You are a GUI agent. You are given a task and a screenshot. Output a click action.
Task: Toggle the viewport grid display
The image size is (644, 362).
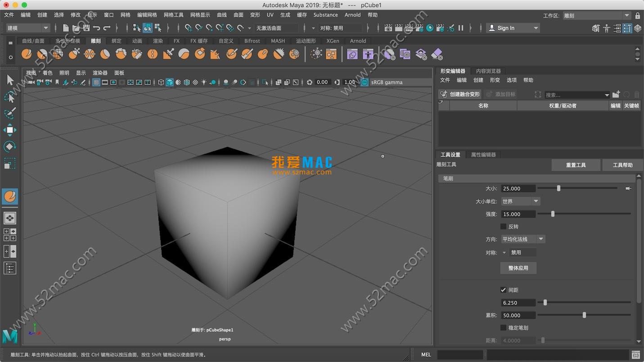pyautogui.click(x=96, y=82)
